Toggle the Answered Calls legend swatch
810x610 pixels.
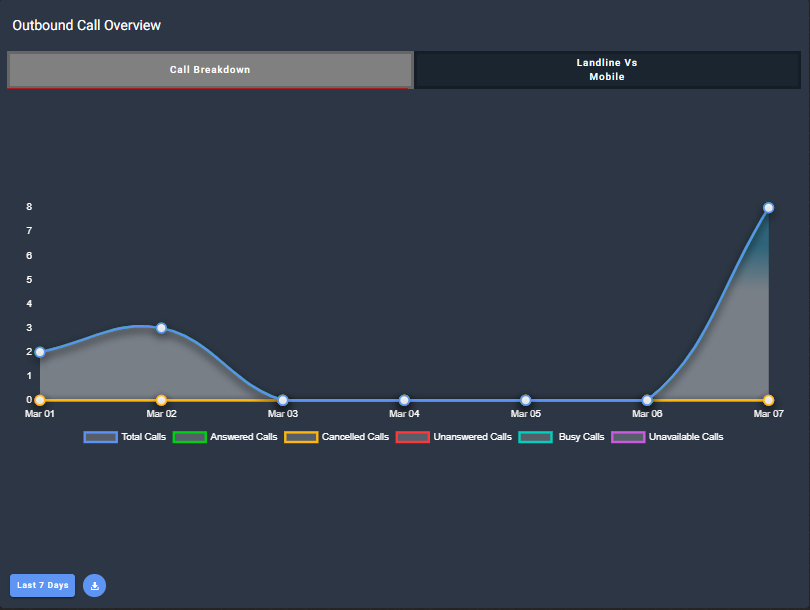190,437
